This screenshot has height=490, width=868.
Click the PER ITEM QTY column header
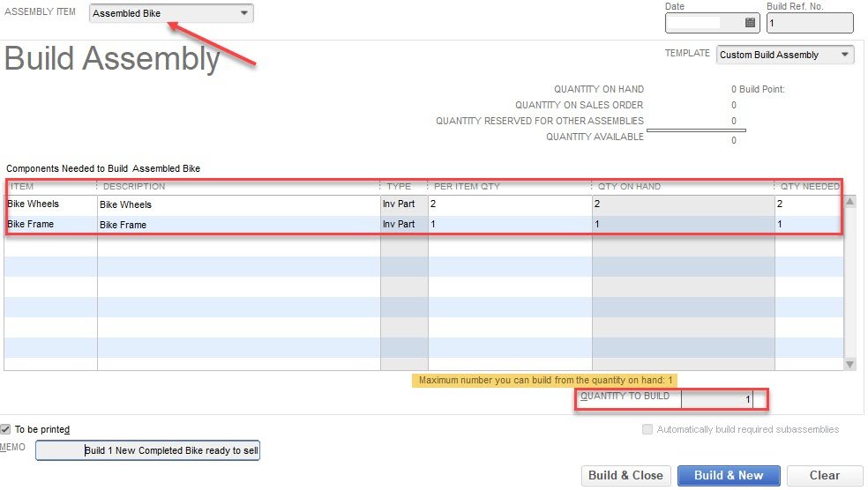(x=510, y=186)
